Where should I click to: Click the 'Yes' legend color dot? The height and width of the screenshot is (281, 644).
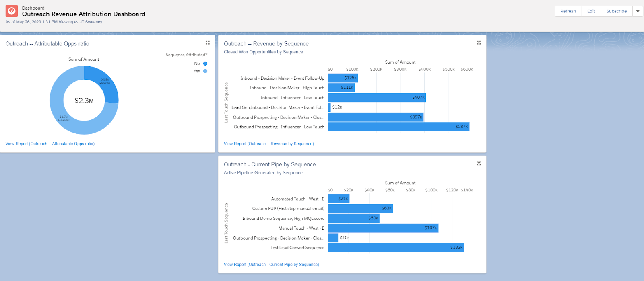[x=205, y=71]
